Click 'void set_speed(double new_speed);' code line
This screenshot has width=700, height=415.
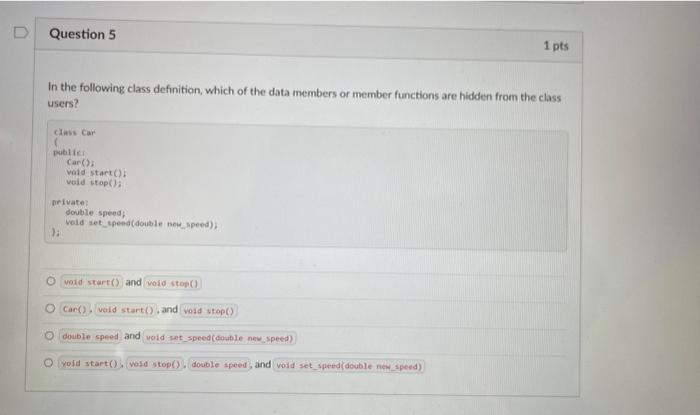click(142, 224)
